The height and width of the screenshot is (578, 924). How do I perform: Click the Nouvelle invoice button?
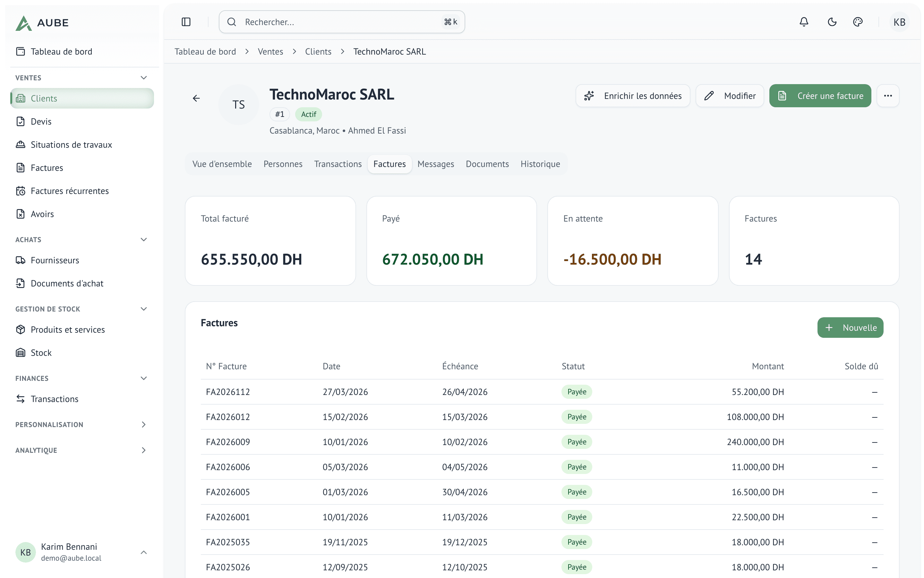tap(850, 328)
